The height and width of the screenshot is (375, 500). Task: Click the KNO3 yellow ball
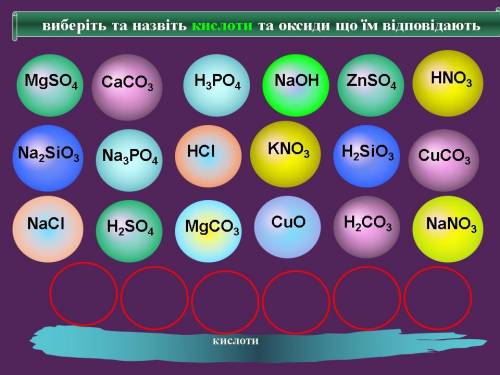pyautogui.click(x=285, y=154)
